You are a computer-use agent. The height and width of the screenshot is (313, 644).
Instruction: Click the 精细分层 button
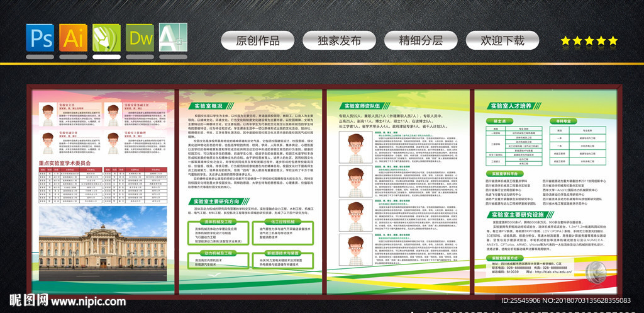(421, 40)
